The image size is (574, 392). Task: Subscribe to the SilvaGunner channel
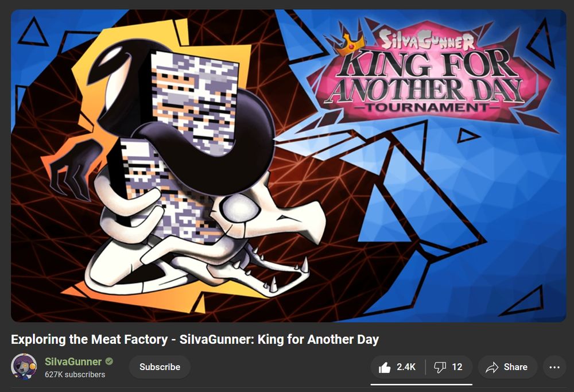point(160,367)
